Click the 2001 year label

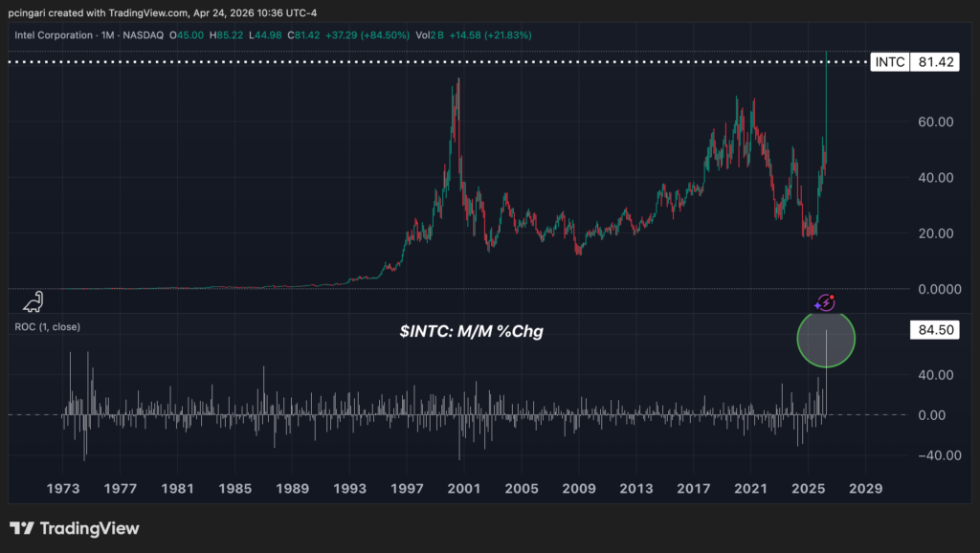[x=464, y=489]
